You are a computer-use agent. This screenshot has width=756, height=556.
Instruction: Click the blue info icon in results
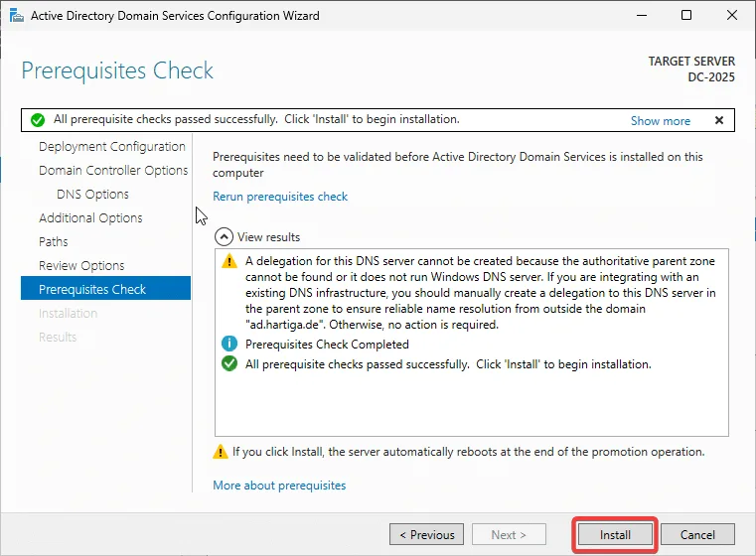229,345
